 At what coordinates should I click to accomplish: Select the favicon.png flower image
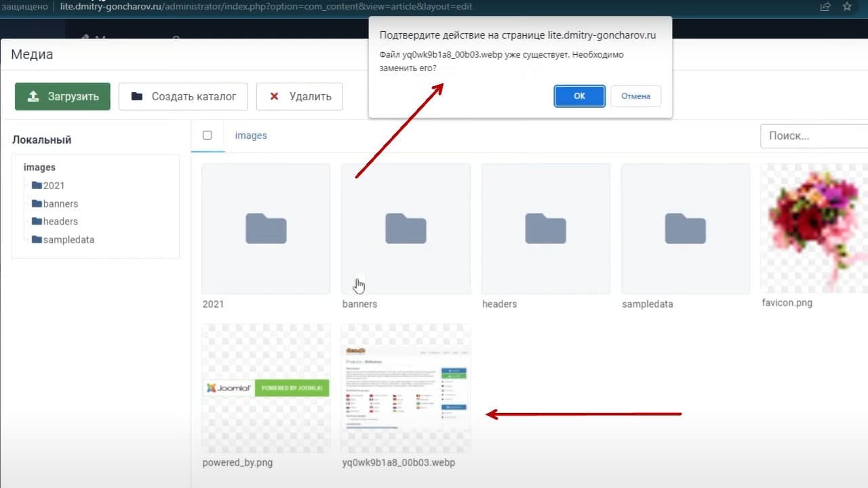(814, 228)
